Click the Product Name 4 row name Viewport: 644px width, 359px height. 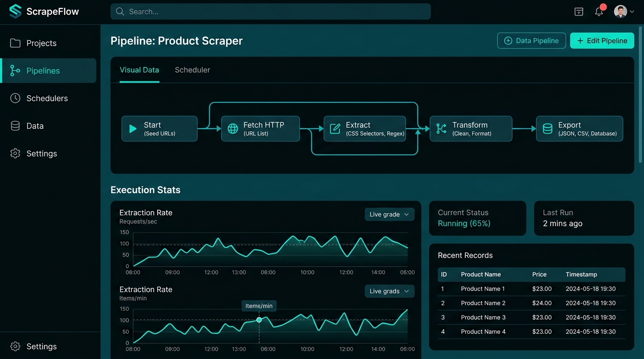pyautogui.click(x=483, y=332)
